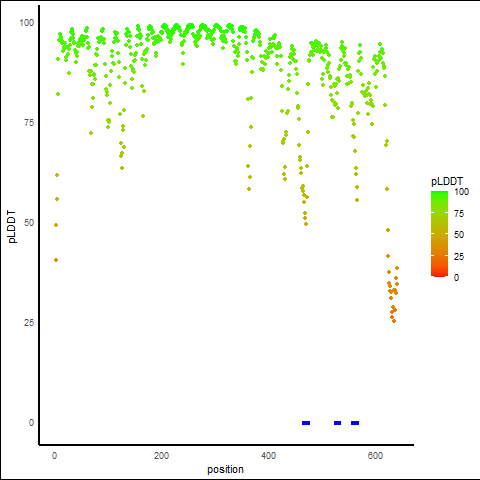Click the rightmost blue bar marker

coord(355,423)
